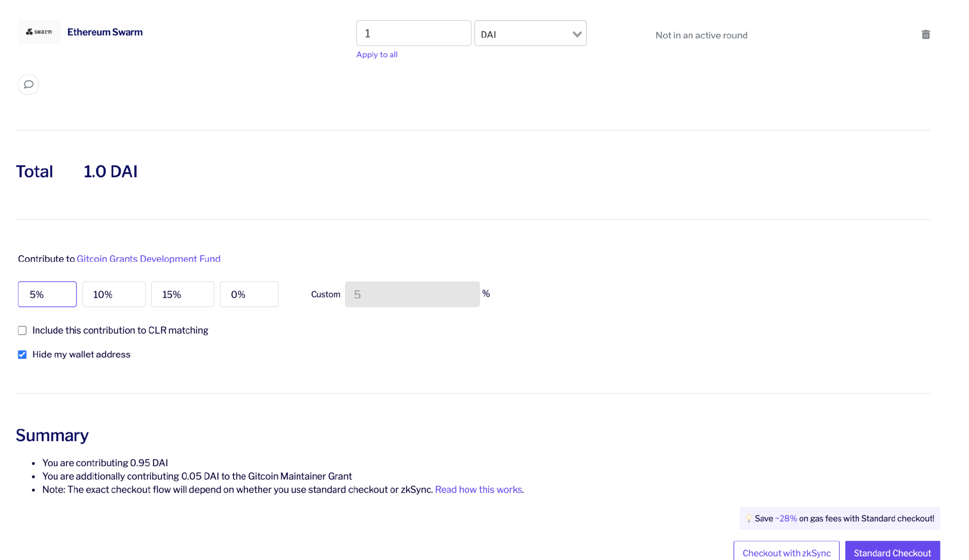Select the 10% contribution option
The width and height of the screenshot is (969, 560).
click(x=114, y=295)
